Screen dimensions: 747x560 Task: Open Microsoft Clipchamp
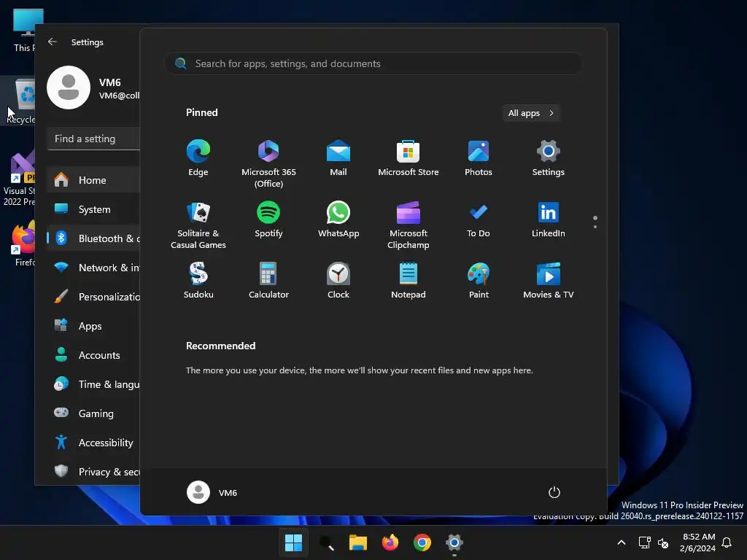pyautogui.click(x=409, y=225)
